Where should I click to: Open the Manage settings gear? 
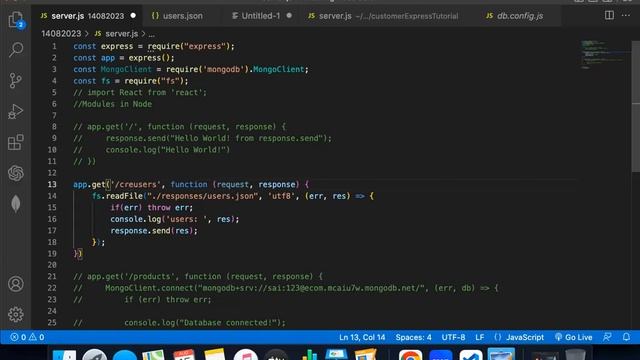pyautogui.click(x=16, y=314)
